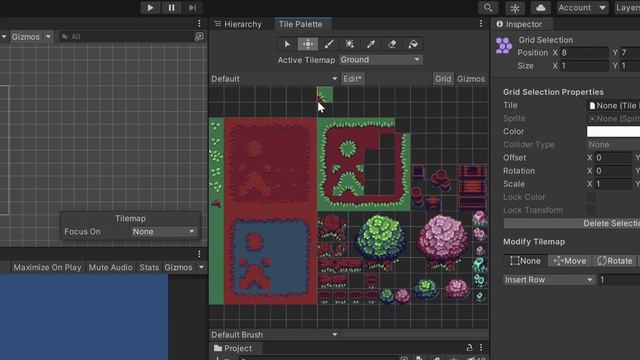Edit the Scale X field
Viewport: 640px width, 360px height.
coord(613,184)
